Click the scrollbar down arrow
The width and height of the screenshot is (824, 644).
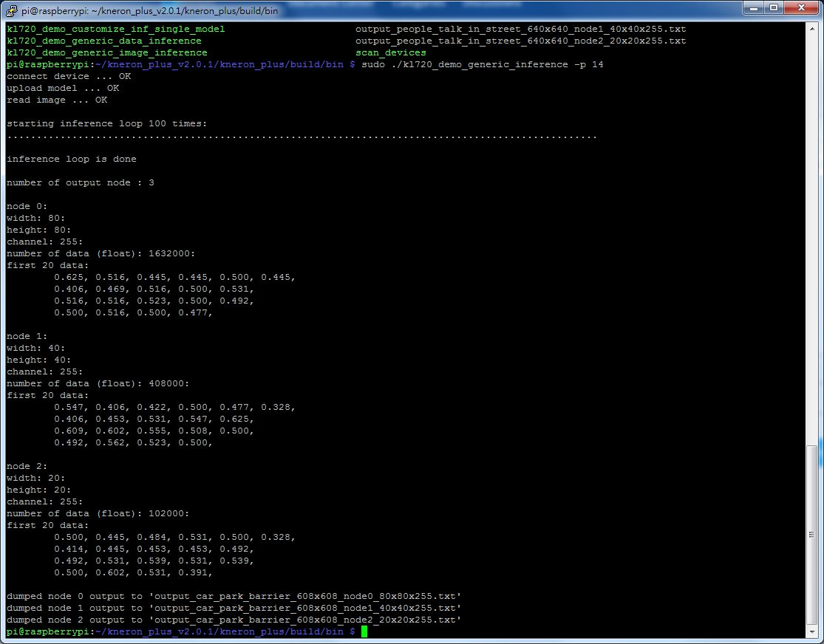coord(812,631)
